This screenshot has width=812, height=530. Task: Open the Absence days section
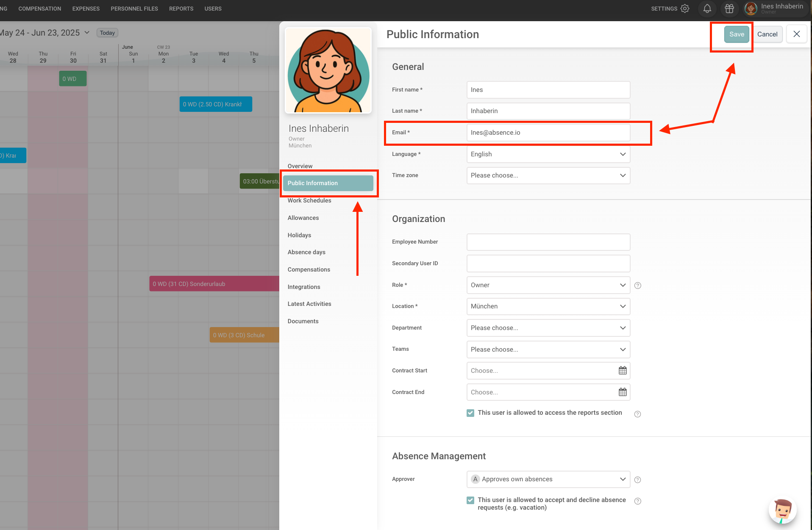coord(306,252)
